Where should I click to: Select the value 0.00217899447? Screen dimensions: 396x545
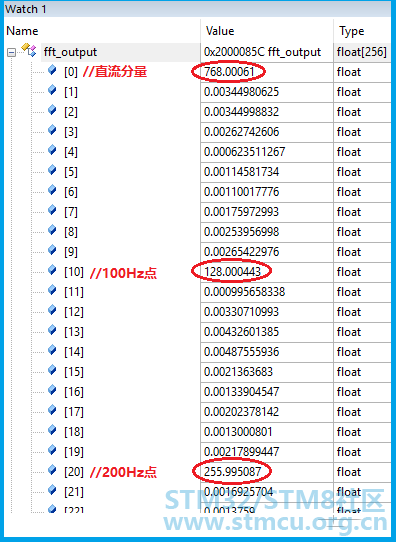(x=241, y=452)
